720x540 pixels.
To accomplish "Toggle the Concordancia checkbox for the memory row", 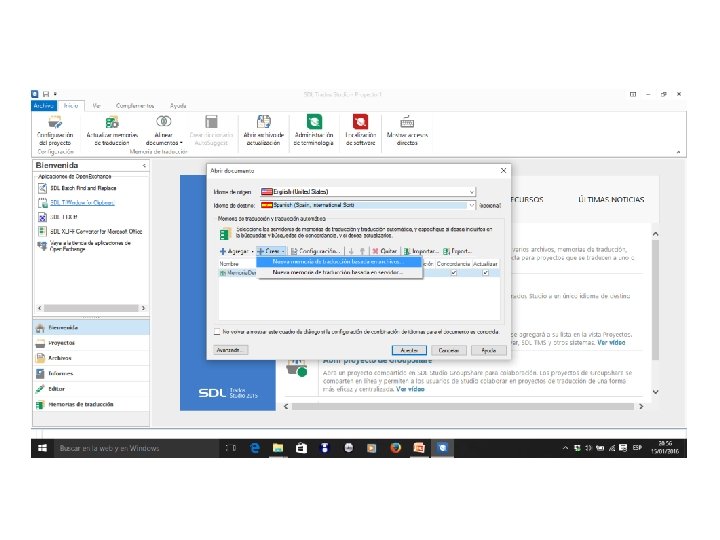I will tap(454, 273).
